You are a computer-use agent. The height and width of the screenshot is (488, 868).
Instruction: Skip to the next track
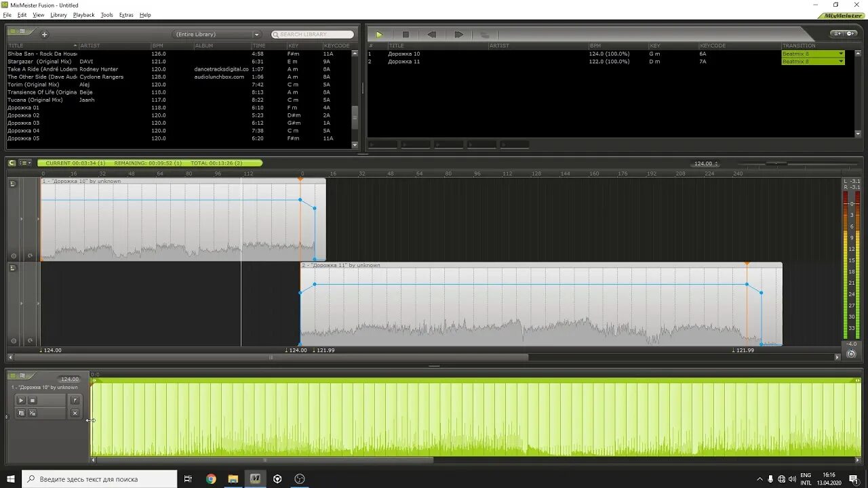458,34
